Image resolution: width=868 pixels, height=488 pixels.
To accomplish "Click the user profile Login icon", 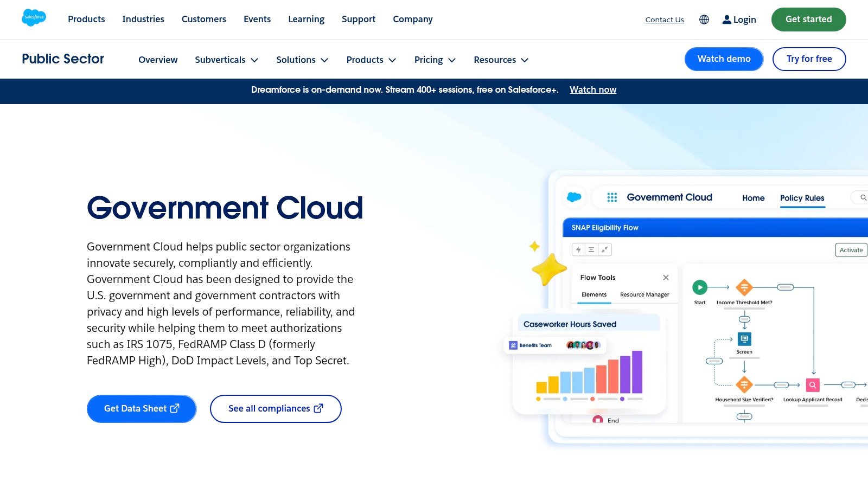I will tap(727, 20).
